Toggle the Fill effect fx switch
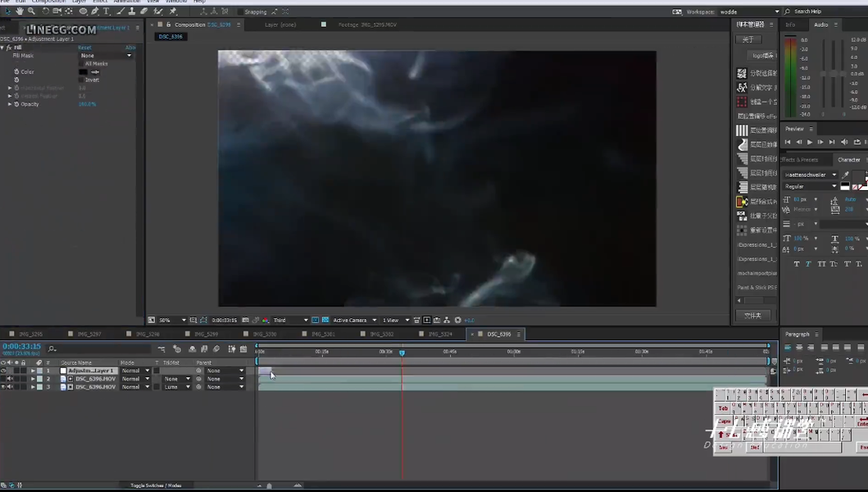 [x=9, y=48]
